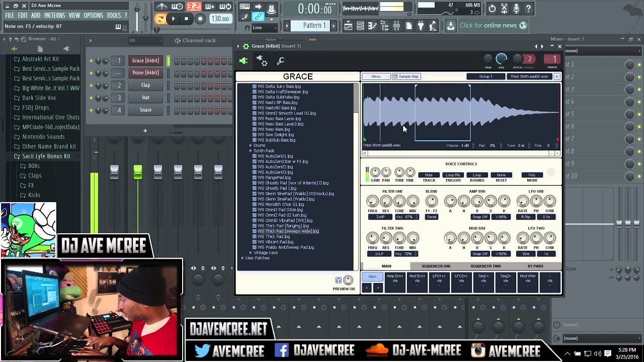Click the Grace preview headphone icon
The image size is (644, 362).
(x=338, y=280)
